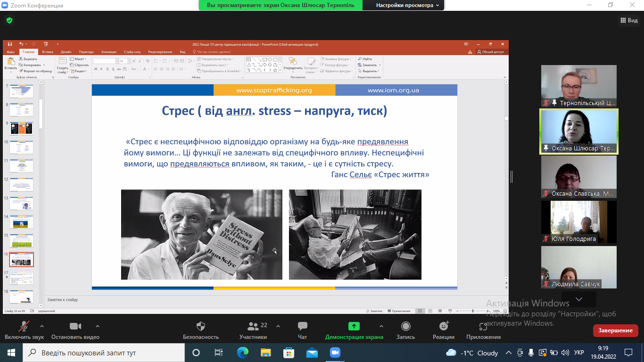Switch to the Рецензирование ribbon tab
The height and width of the screenshot is (362, 644).
pos(160,52)
